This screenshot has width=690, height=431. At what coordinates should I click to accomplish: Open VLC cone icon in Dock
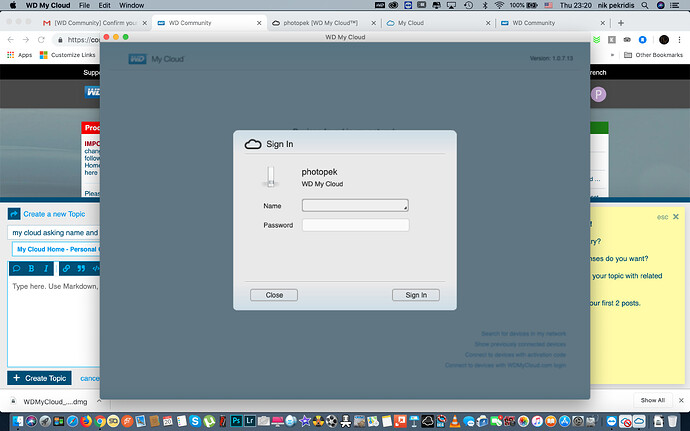point(455,421)
